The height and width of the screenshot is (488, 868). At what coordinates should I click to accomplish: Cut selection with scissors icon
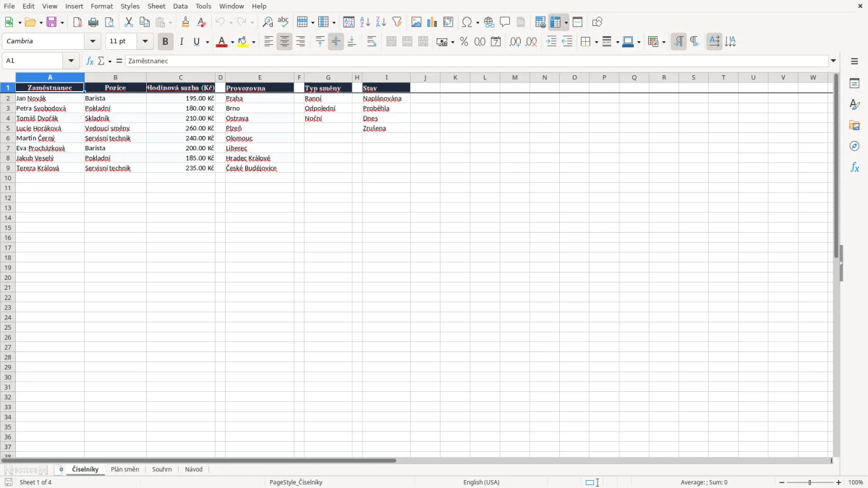point(129,22)
